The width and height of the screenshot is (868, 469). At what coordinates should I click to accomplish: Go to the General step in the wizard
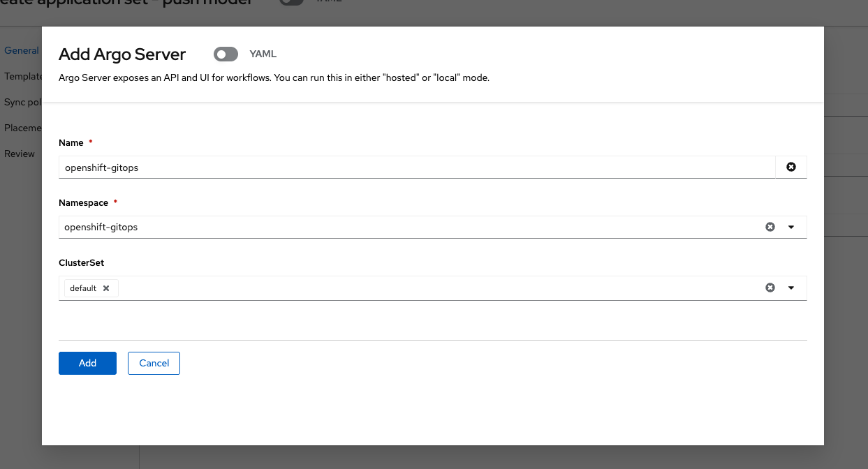22,50
